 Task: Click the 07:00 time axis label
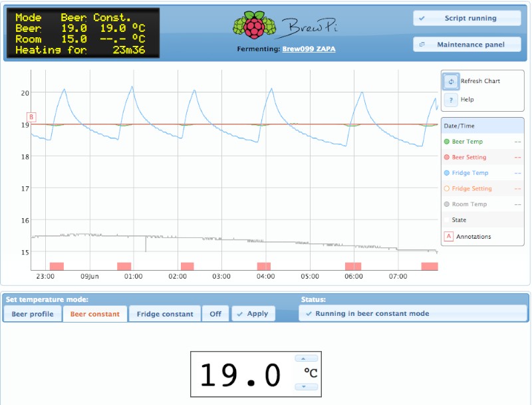pyautogui.click(x=398, y=277)
